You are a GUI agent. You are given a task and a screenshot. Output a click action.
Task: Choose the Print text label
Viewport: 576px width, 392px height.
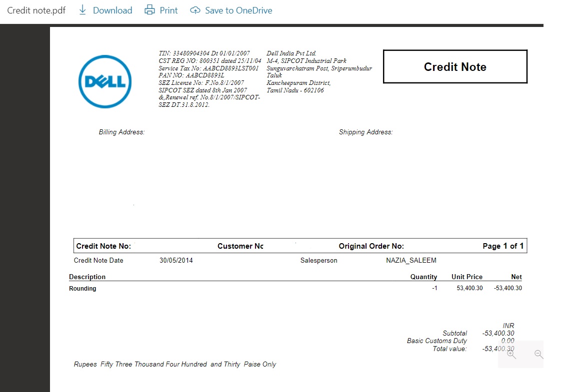[x=168, y=10]
